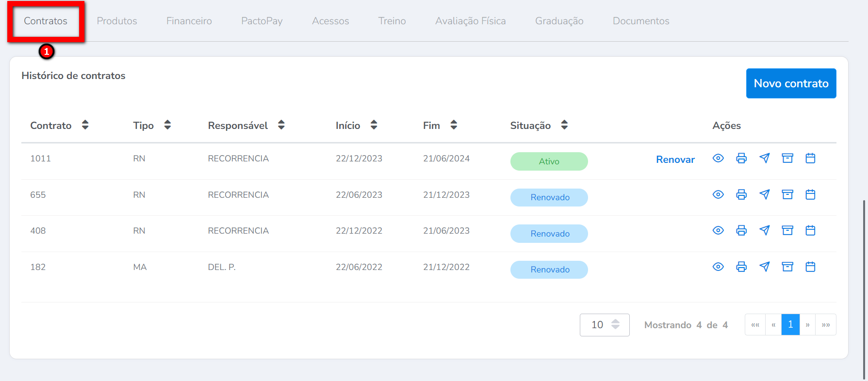
Task: Click the printer icon on contract 1011 row
Action: click(x=741, y=158)
